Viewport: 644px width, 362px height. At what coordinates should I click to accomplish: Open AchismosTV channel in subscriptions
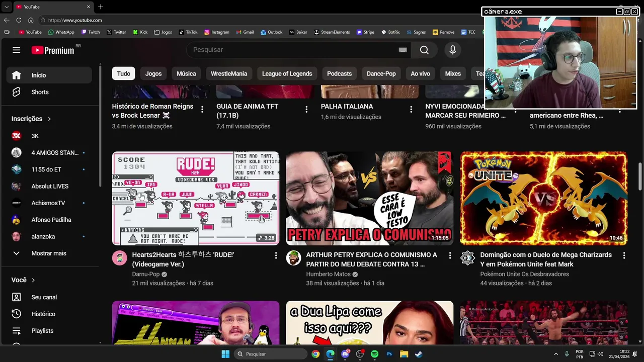[49, 203]
